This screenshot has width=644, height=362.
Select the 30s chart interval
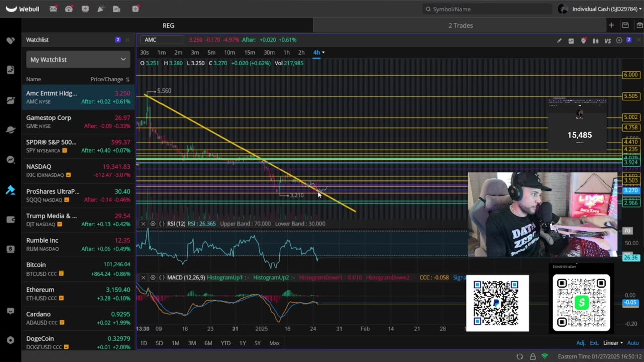click(x=144, y=53)
